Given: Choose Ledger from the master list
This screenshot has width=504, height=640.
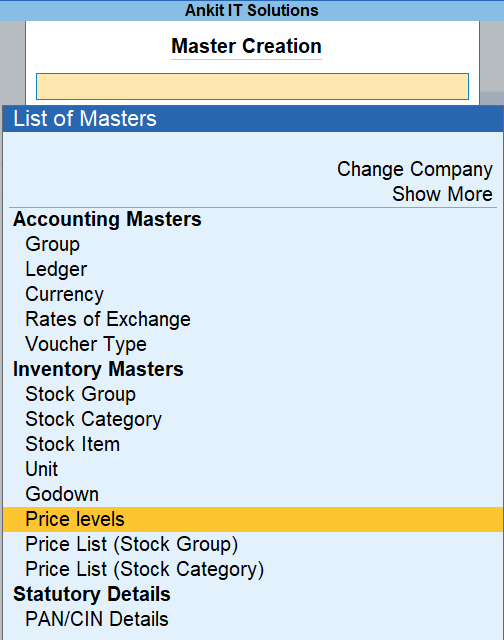Looking at the screenshot, I should [x=56, y=269].
